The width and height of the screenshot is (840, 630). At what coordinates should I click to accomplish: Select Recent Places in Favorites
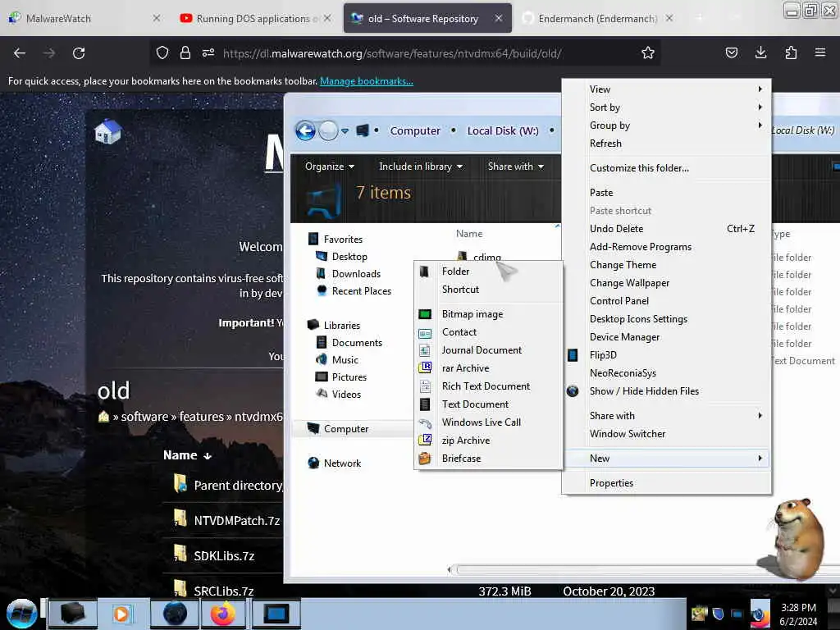tap(362, 291)
